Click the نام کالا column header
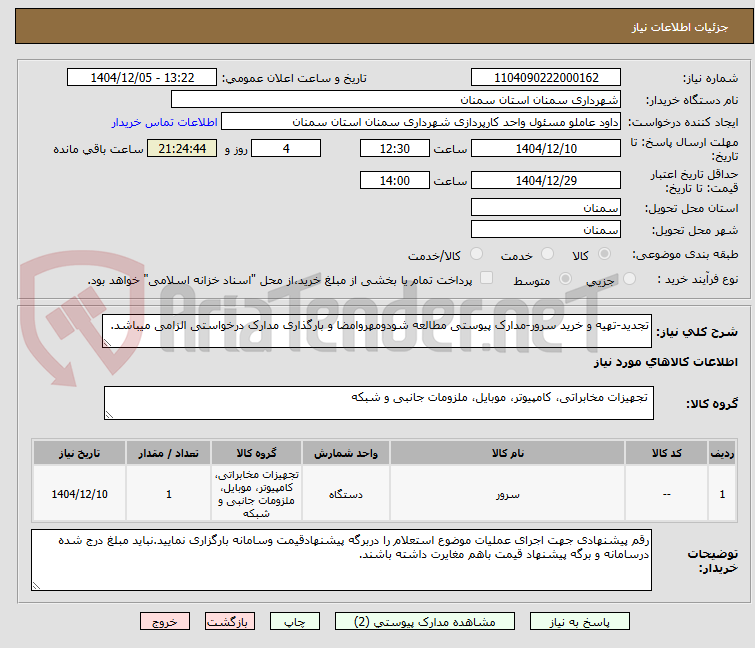Image resolution: width=755 pixels, height=648 pixels. tap(508, 453)
